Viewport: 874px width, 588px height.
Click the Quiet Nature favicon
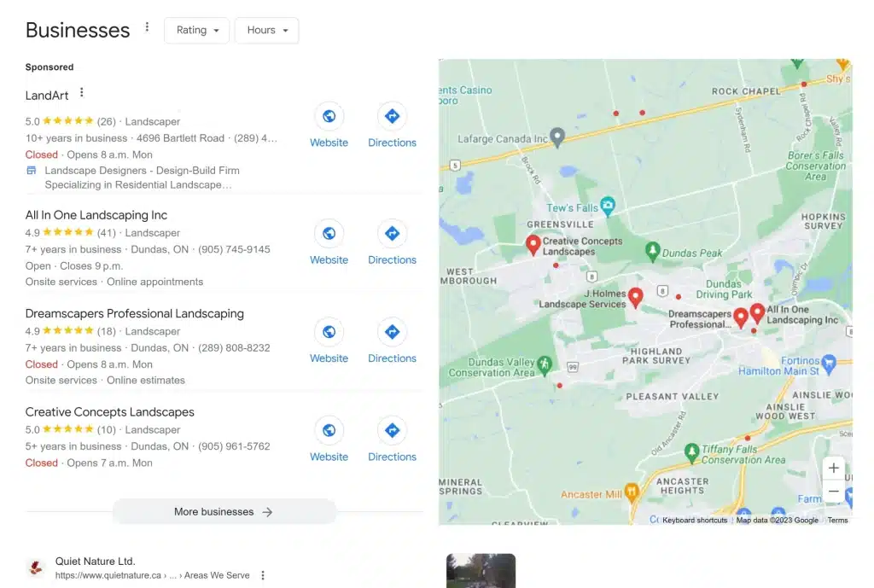pos(36,568)
